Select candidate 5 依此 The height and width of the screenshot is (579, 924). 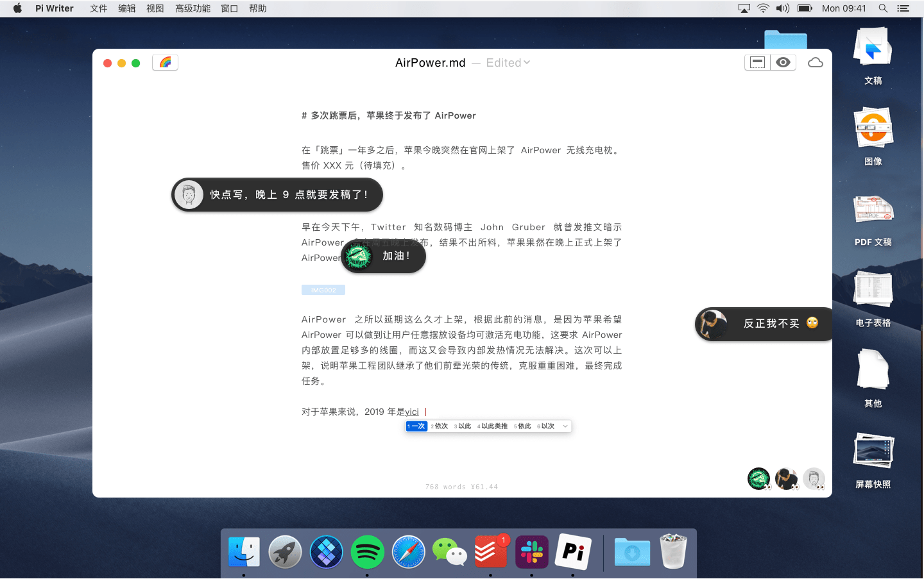pos(522,426)
